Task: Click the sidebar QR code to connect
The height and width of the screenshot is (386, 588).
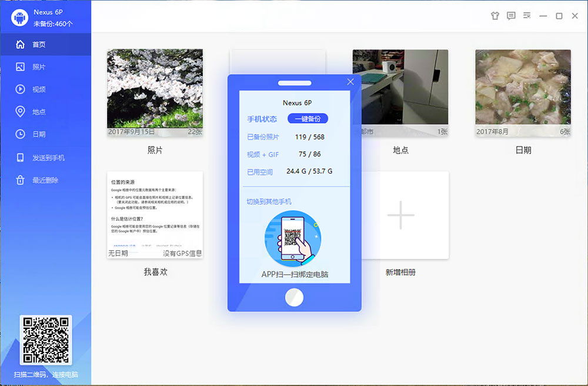Action: coord(46,341)
